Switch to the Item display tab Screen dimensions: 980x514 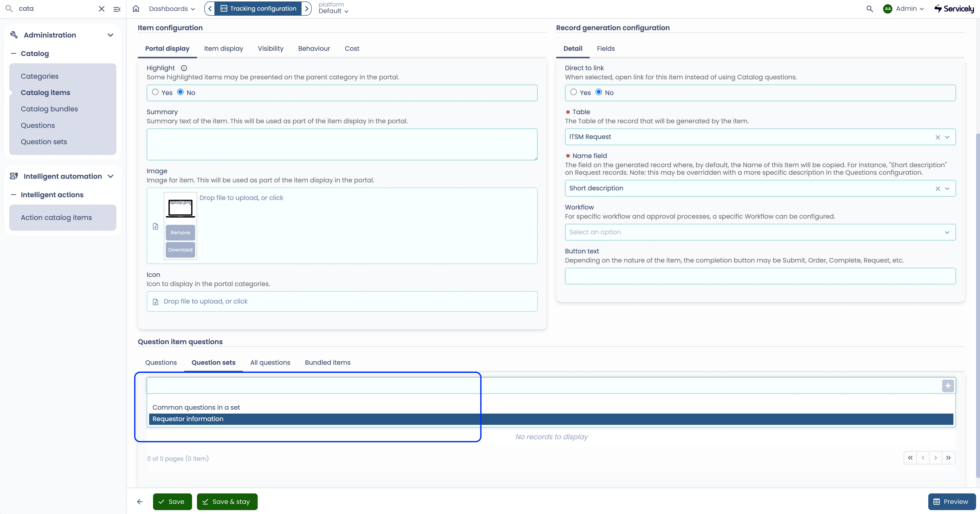coord(223,48)
